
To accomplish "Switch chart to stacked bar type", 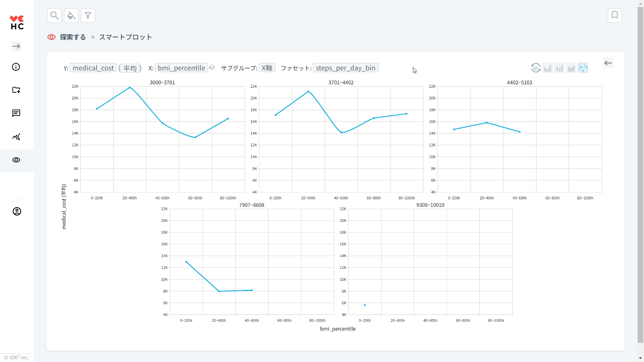I will (559, 68).
